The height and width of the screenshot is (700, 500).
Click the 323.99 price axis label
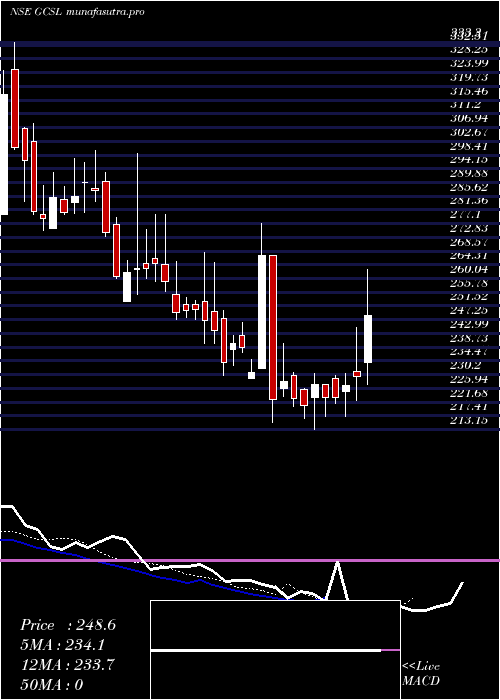[469, 62]
